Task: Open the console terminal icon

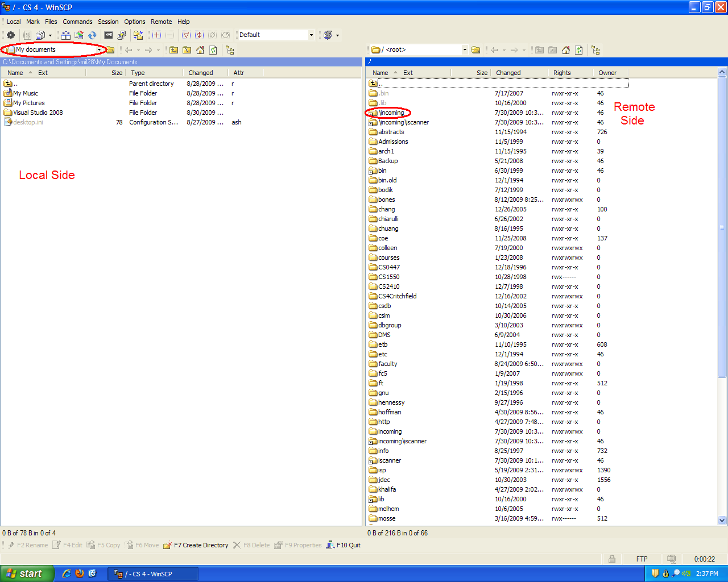Action: pyautogui.click(x=109, y=35)
